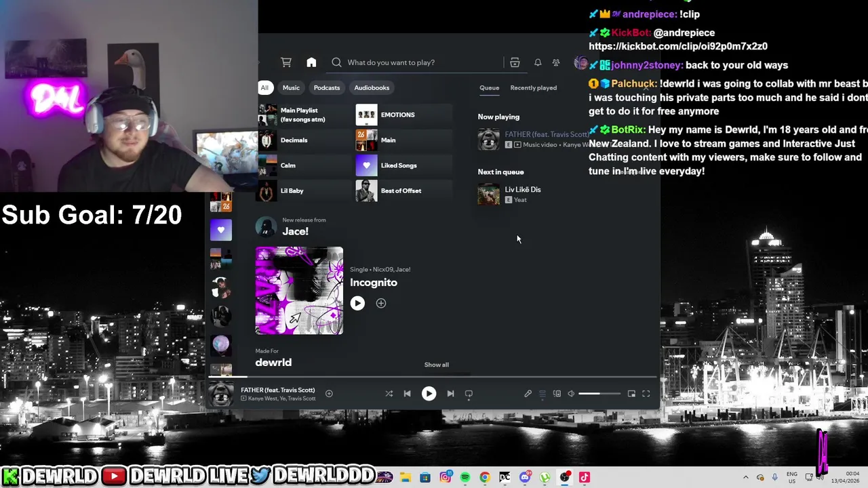Click the Incognito title link
The width and height of the screenshot is (868, 488).
pyautogui.click(x=374, y=283)
